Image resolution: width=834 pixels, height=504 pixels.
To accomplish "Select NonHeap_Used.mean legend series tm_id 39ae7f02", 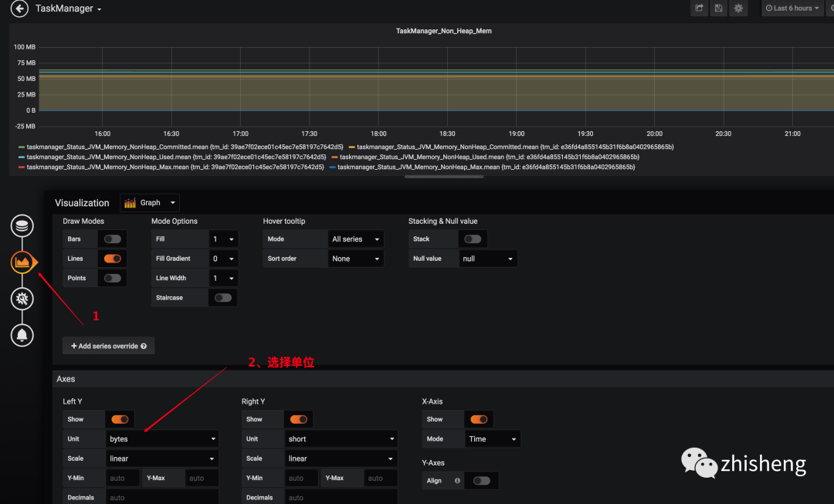I will (x=177, y=157).
